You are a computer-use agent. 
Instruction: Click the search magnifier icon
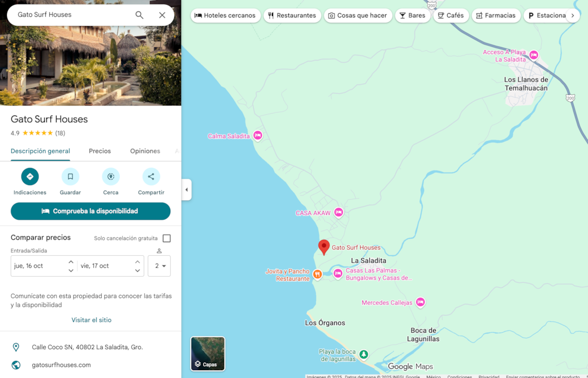pos(139,15)
